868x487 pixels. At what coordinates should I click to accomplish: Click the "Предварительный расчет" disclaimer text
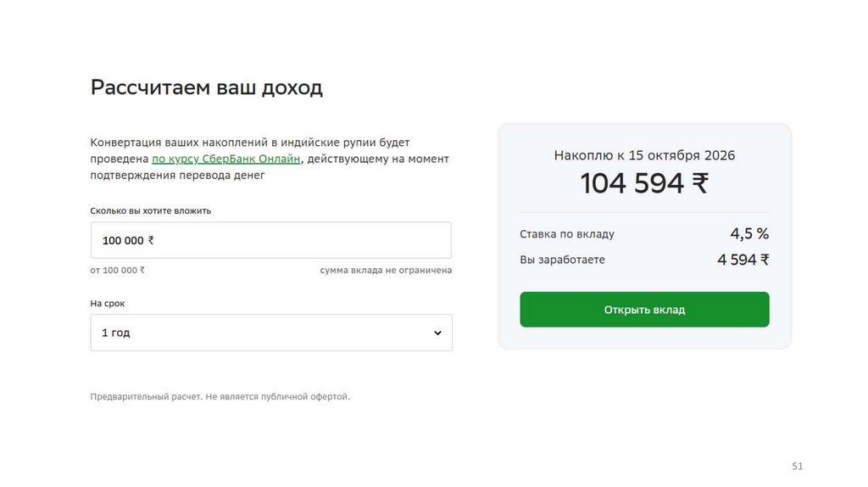click(x=220, y=396)
